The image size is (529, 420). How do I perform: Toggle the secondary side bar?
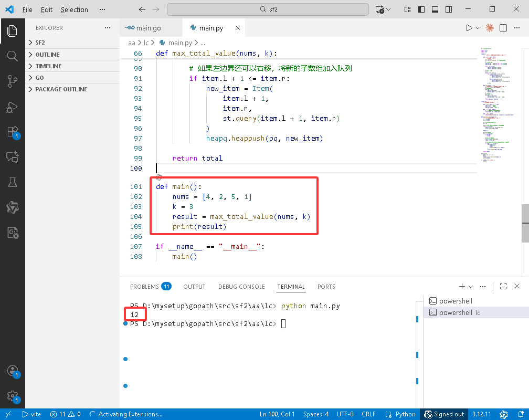[x=449, y=9]
